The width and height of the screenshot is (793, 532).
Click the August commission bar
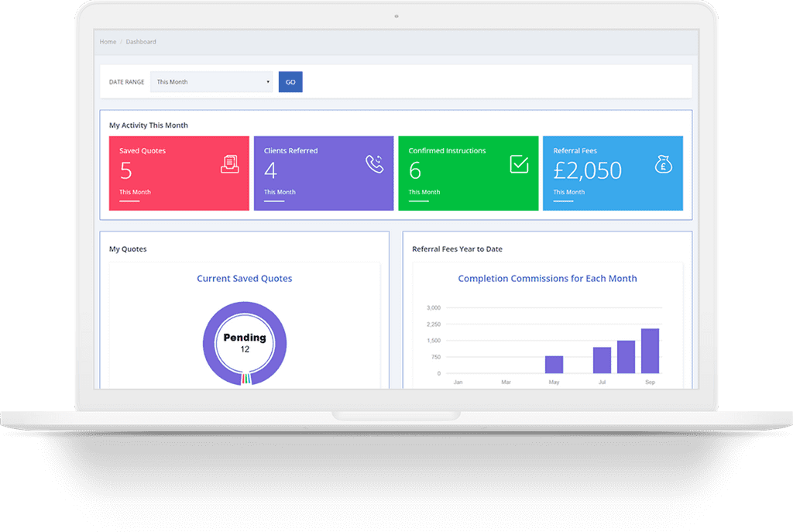click(626, 357)
